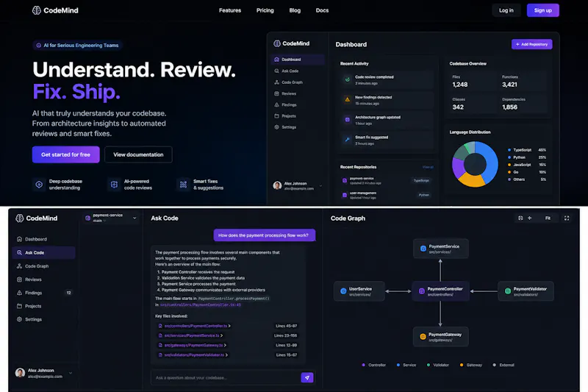Expand src/controllers/PaymentController.ts file entry

[x=229, y=326]
